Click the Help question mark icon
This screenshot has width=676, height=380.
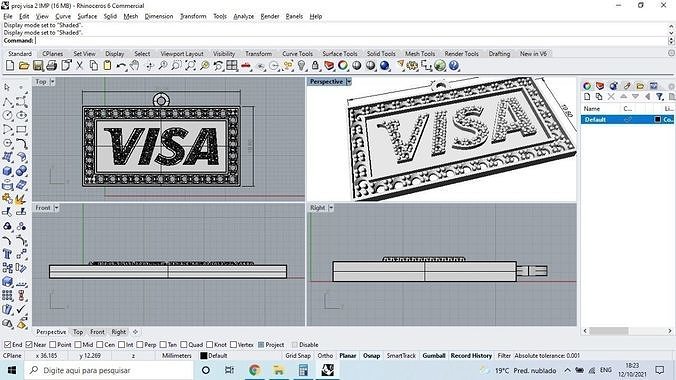coord(454,66)
